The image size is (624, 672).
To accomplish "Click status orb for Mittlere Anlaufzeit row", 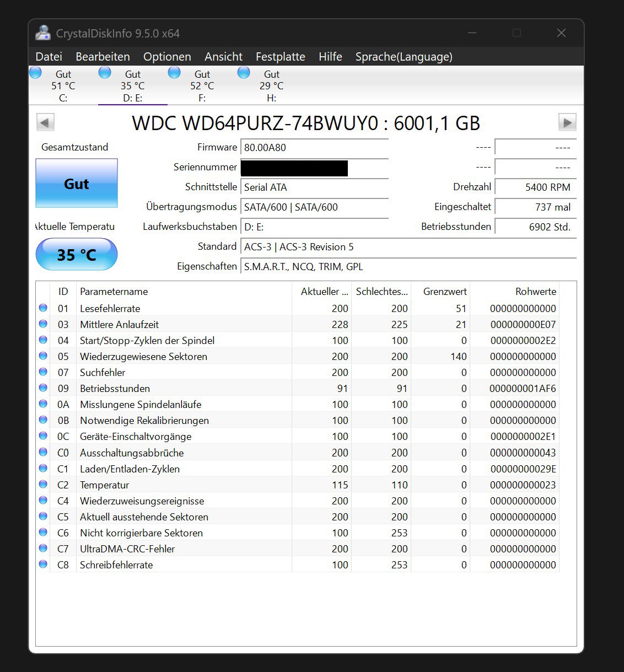I will coord(43,324).
